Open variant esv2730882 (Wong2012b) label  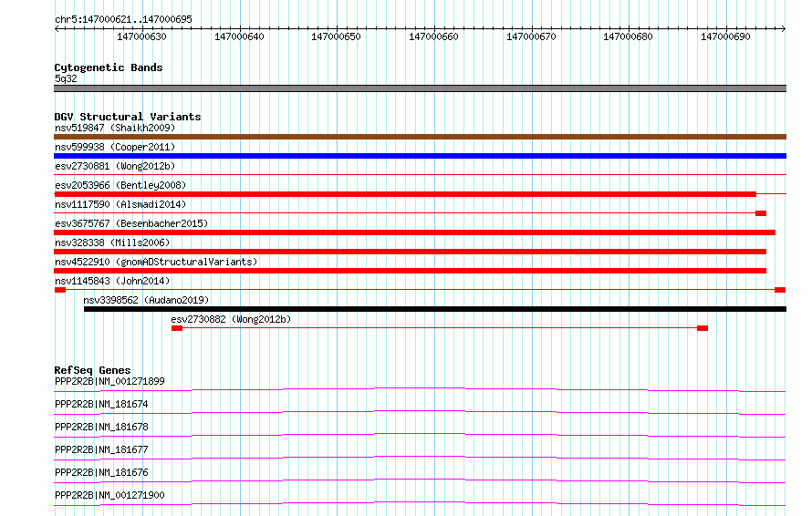click(x=231, y=319)
